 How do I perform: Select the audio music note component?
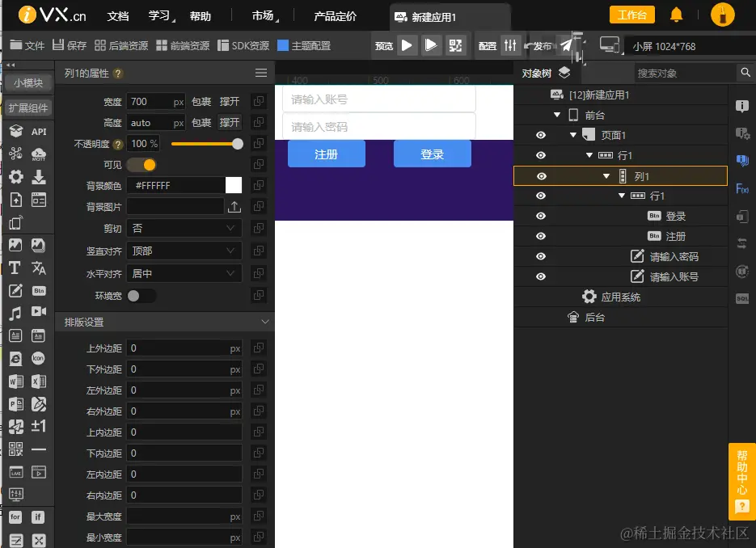(15, 314)
